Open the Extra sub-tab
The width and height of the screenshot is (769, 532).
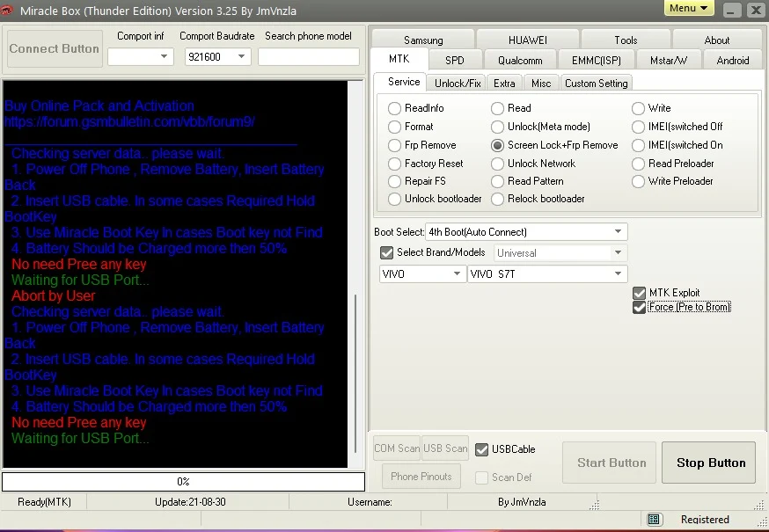pyautogui.click(x=504, y=83)
